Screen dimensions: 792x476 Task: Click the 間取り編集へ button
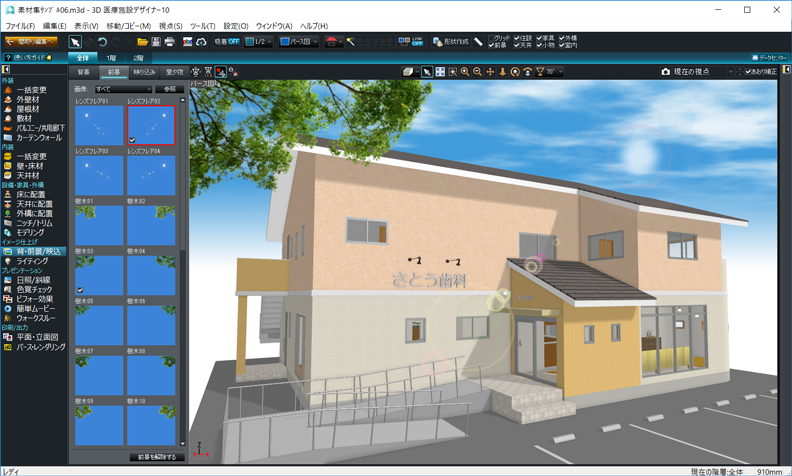(31, 41)
